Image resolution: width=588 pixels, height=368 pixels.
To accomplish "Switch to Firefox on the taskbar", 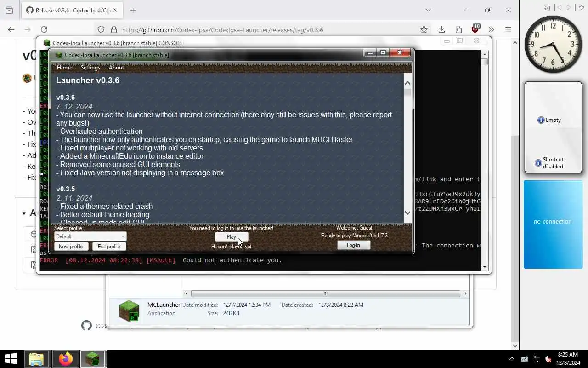I will coord(66,359).
